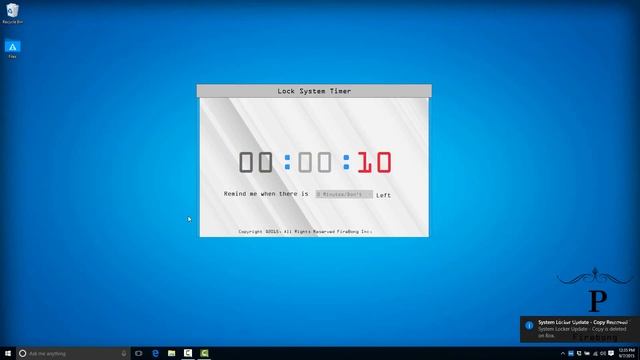Click in the Ask me anything search box
This screenshot has width=640, height=360.
coord(73,353)
